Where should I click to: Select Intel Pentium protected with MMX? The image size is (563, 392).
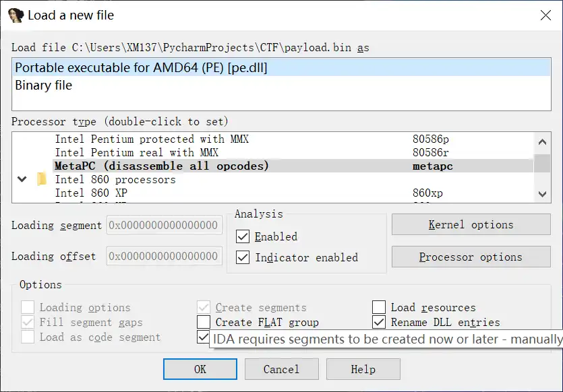point(152,139)
